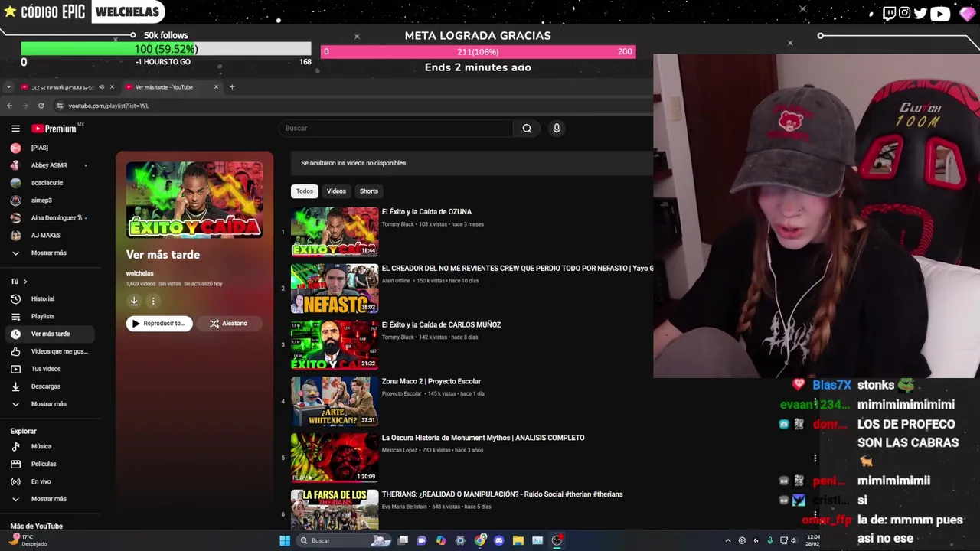Go to the YouTube Premium home logo

point(54,129)
